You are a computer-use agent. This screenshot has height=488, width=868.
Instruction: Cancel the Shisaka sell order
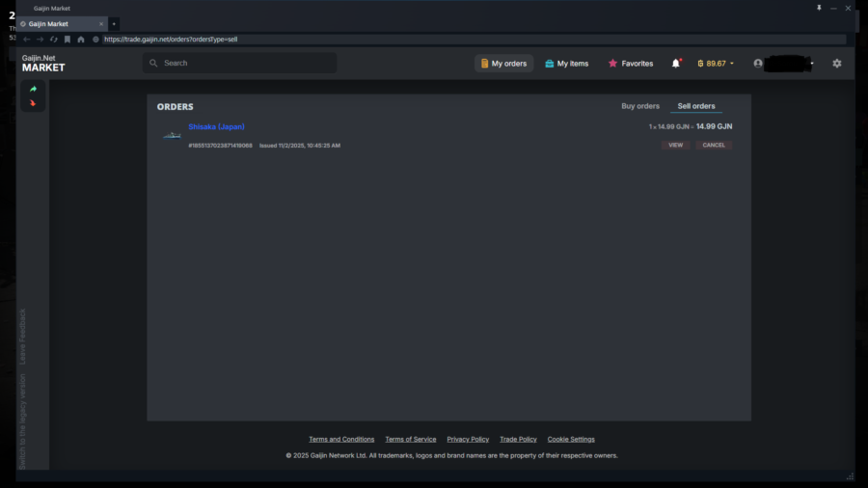coord(714,145)
